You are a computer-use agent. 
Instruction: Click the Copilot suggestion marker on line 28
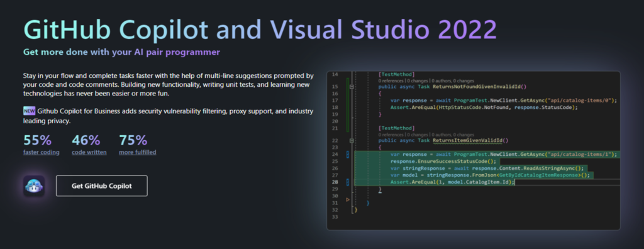pyautogui.click(x=348, y=182)
